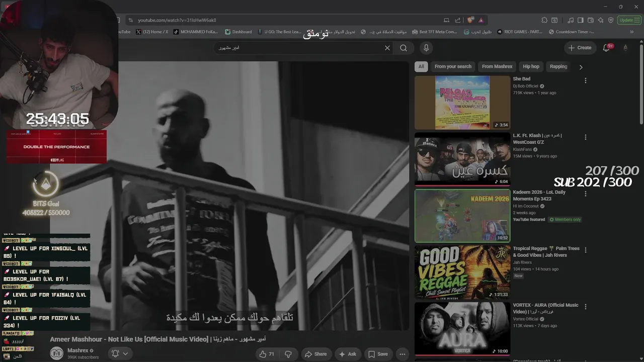
Task: Open the Countdown Timer bookmark
Action: [572, 32]
